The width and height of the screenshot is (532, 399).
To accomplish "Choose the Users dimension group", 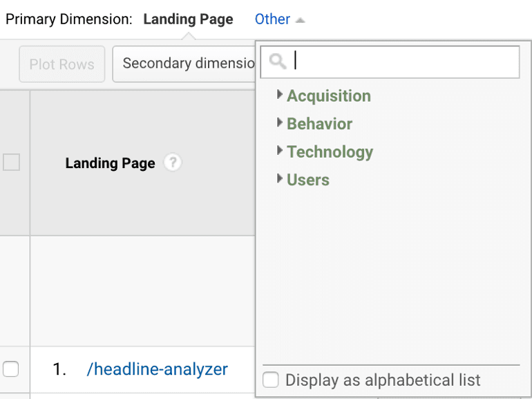I will 308,180.
